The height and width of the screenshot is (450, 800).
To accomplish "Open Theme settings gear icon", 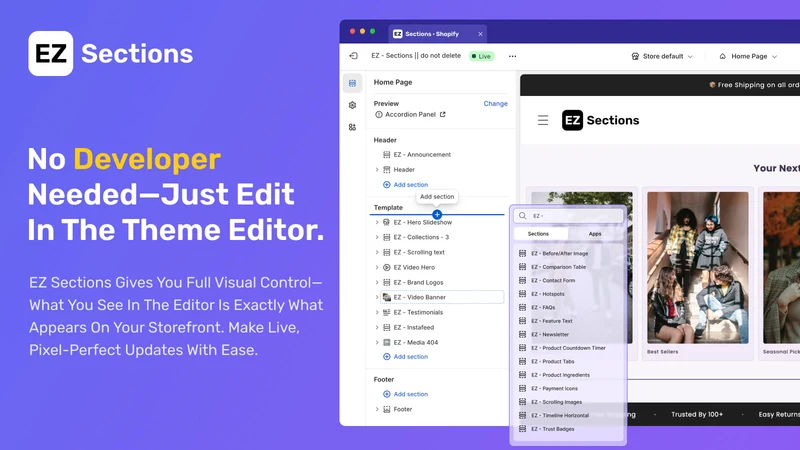I will pos(353,105).
